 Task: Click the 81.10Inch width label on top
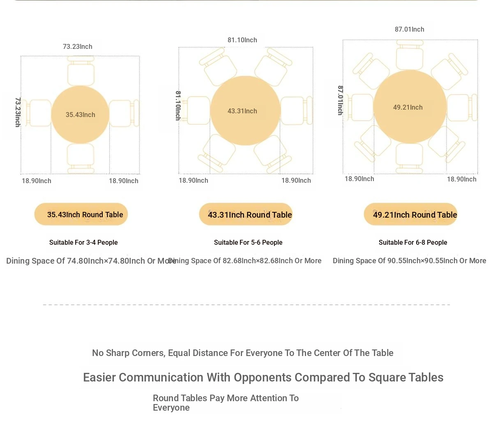[242, 40]
